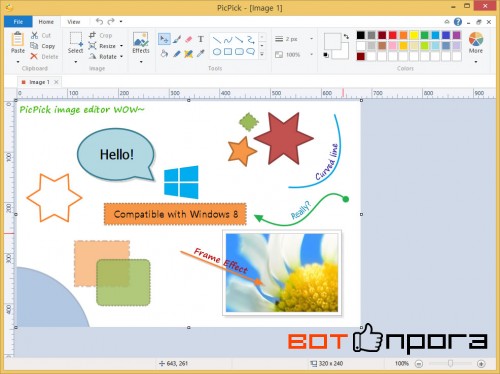The width and height of the screenshot is (500, 374).
Task: Open the quick access toolbar customize arrow
Action: pyautogui.click(x=121, y=22)
